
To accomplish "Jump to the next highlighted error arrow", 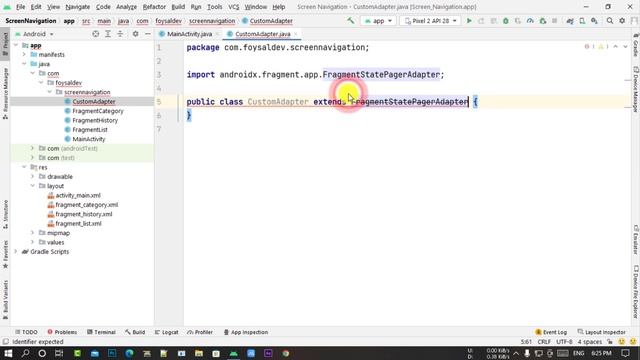I will pyautogui.click(x=625, y=47).
